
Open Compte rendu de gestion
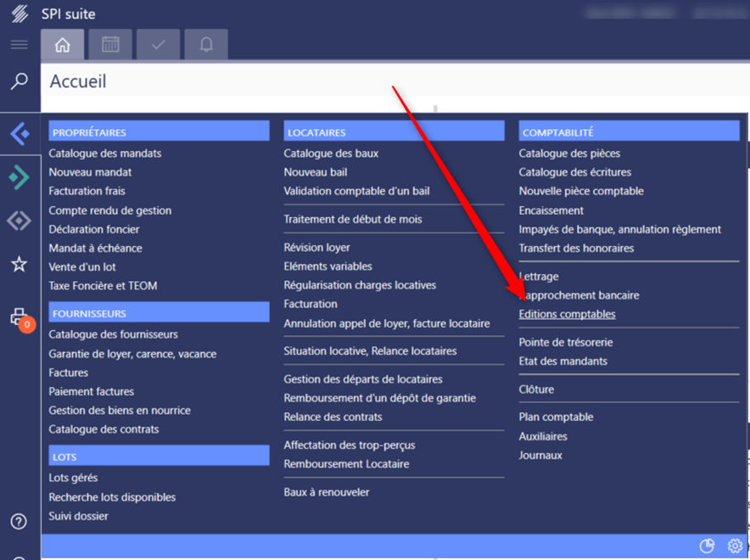tap(110, 210)
